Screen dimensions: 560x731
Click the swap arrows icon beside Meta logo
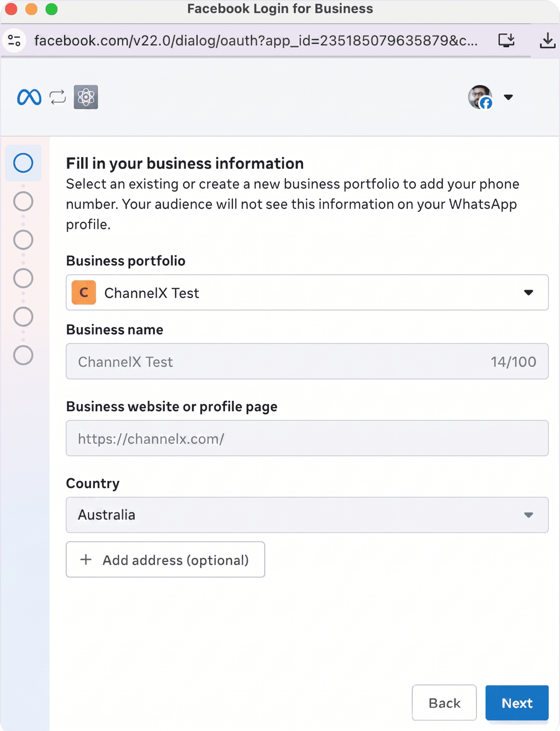58,97
